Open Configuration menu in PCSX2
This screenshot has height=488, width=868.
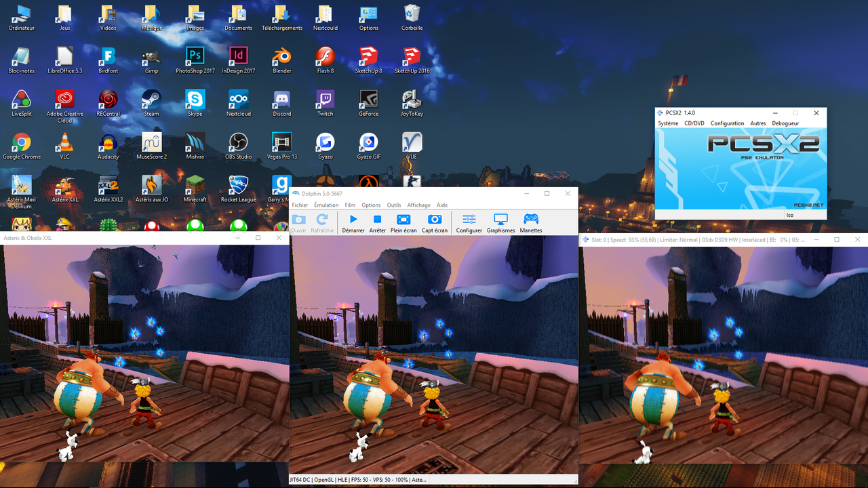click(728, 123)
